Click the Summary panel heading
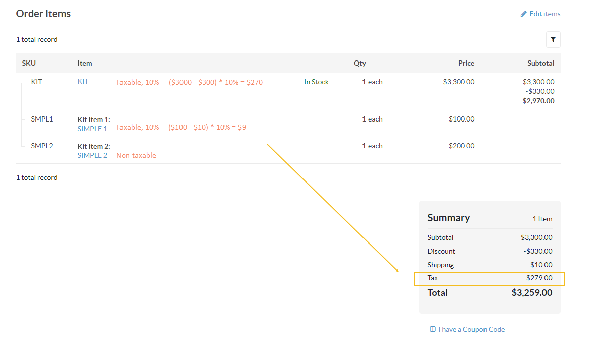 (x=448, y=218)
